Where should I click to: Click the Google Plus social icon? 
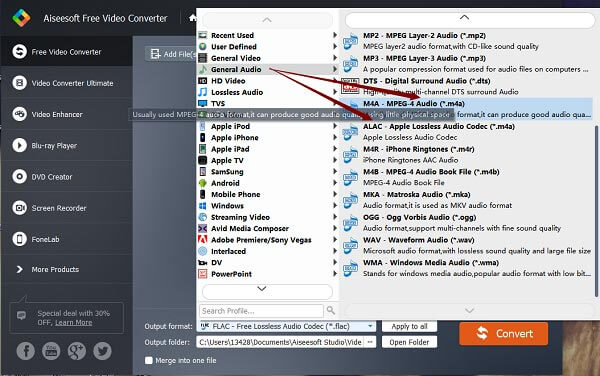click(77, 351)
